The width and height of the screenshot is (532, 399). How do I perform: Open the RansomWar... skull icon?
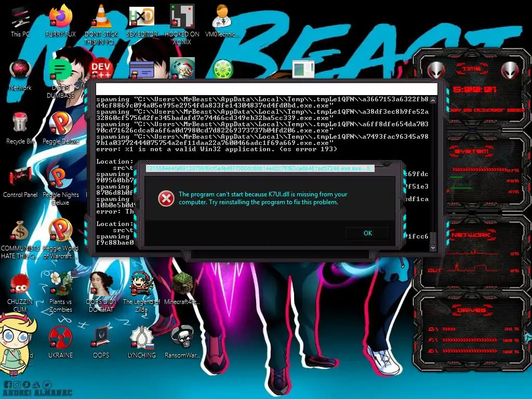pos(182,342)
